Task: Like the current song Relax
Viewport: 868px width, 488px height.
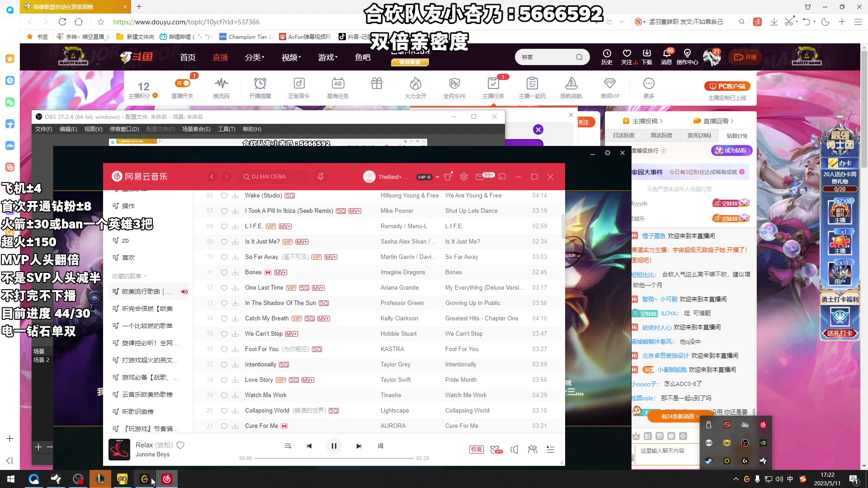Action: click(180, 445)
